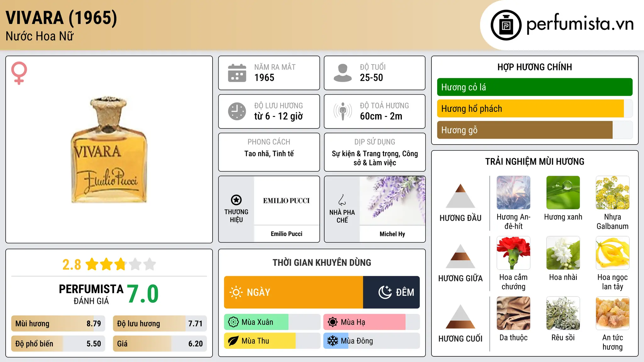Click the perfumista.vn bottle logo icon
The height and width of the screenshot is (362, 644).
(506, 25)
